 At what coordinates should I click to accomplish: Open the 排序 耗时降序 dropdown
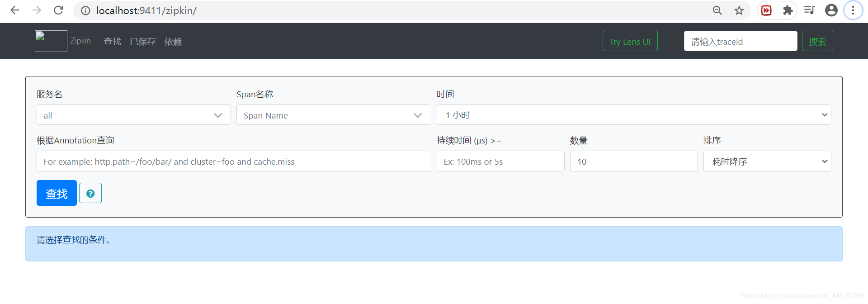point(767,161)
